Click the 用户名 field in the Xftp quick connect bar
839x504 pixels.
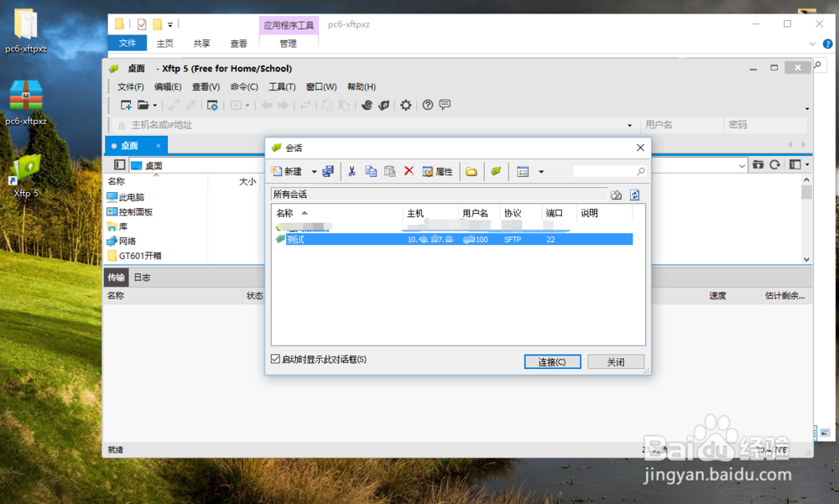tap(683, 125)
